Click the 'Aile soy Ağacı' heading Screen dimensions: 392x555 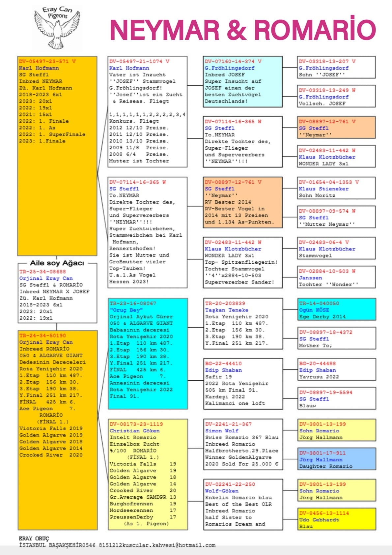click(x=57, y=263)
